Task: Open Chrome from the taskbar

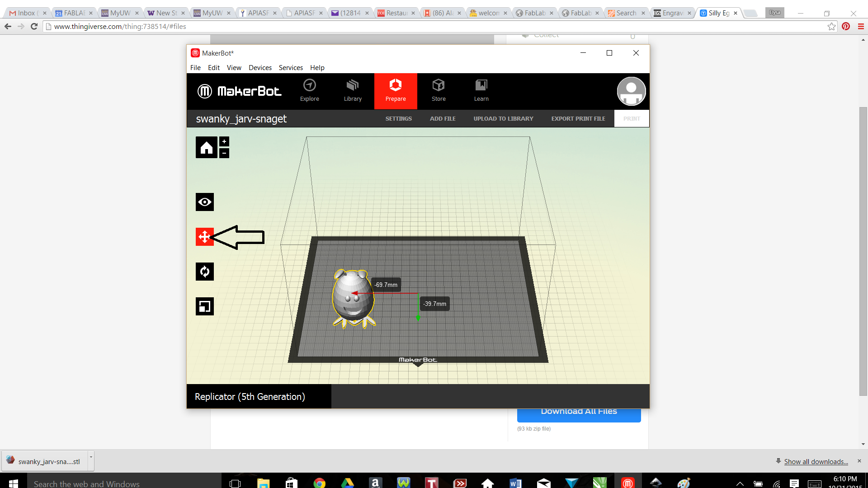Action: click(319, 483)
